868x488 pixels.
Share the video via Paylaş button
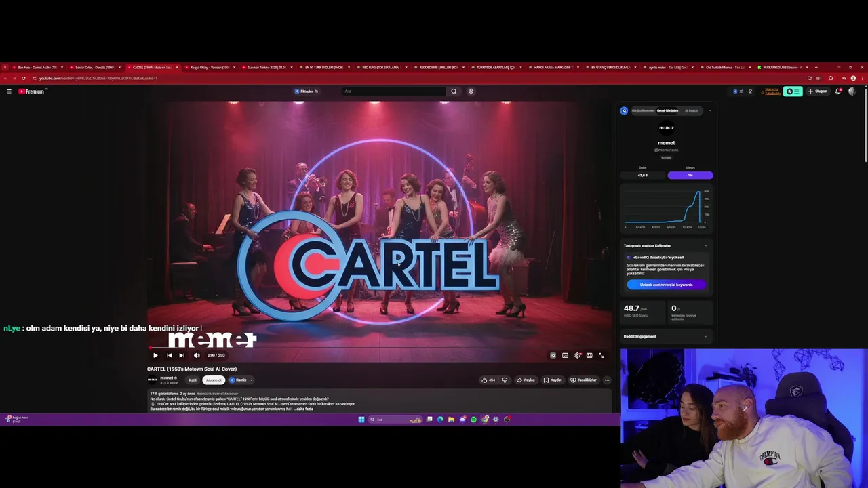(x=526, y=380)
